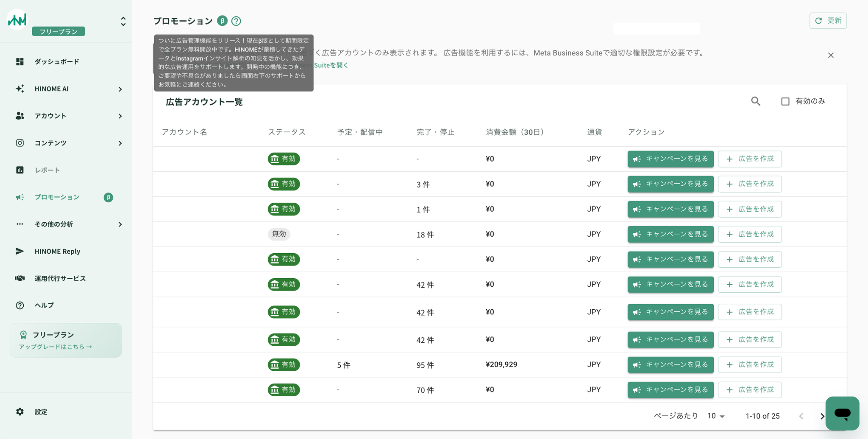Go to the previous page of accounts
This screenshot has height=439, width=868.
801,416
